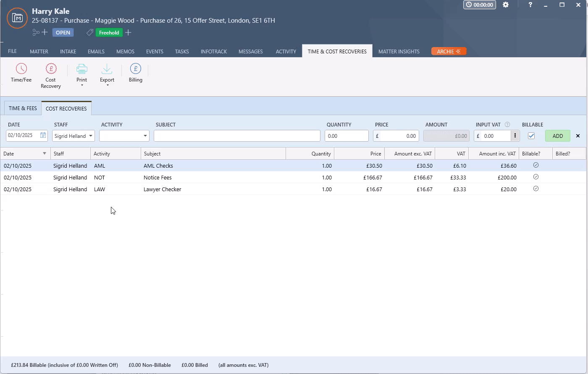Click into the Subject input field
Viewport: 588px width, 374px height.
[x=237, y=136]
